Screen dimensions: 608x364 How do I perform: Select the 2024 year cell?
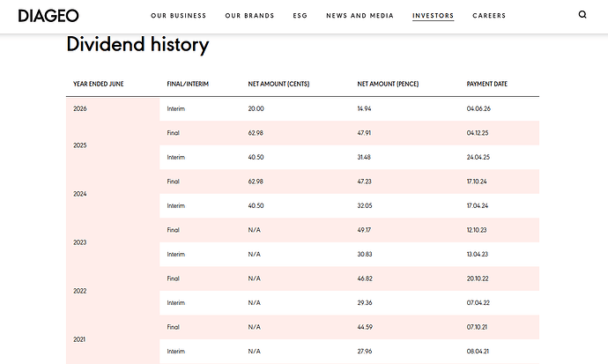click(80, 194)
